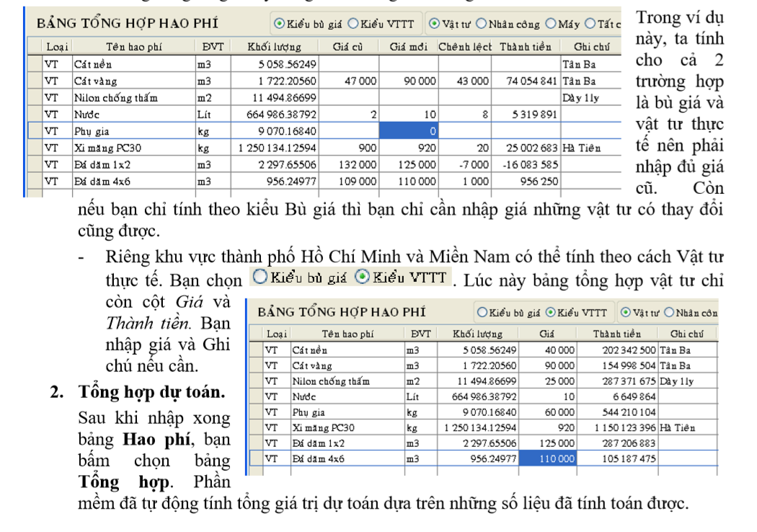Click Giá column header in bottom table
757x532 pixels.
tap(547, 334)
